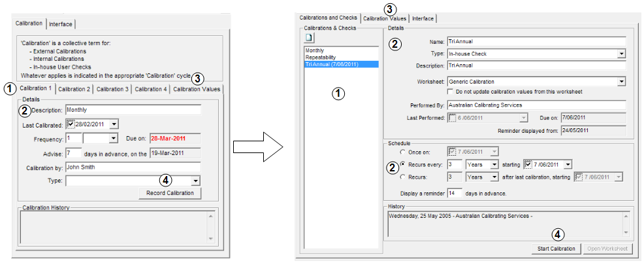Viewport: 644px width, 263px height.
Task: Expand the Worksheet Generic Calibration dropdown
Action: [x=621, y=82]
